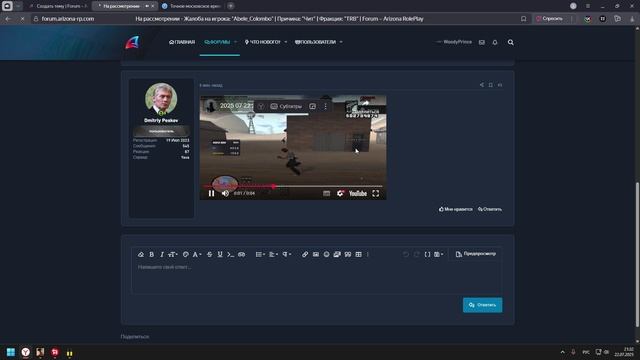Toggle underline formatting
This screenshot has width=640, height=360.
(220, 254)
